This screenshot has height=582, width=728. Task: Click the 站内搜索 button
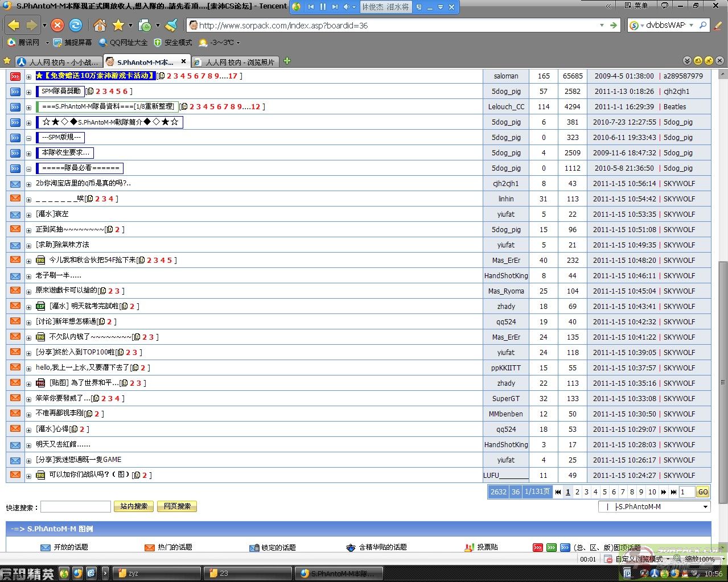point(134,506)
